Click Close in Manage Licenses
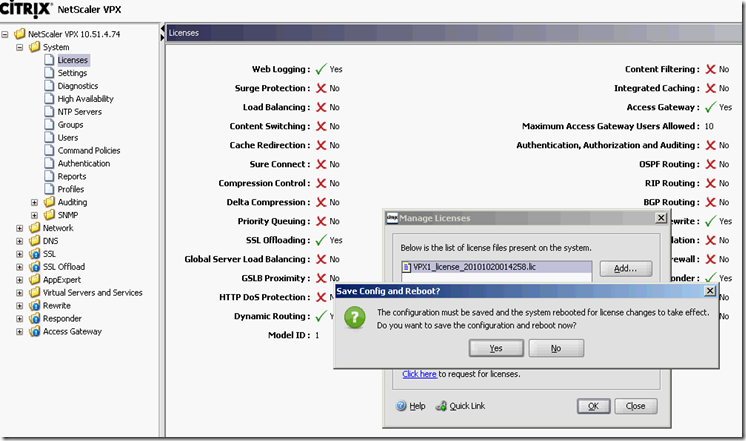The image size is (746, 441). 636,406
